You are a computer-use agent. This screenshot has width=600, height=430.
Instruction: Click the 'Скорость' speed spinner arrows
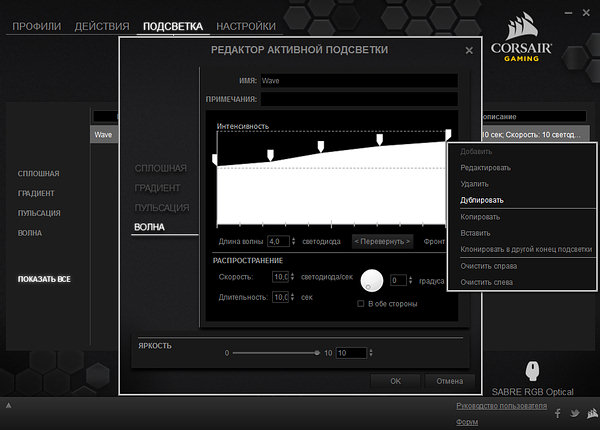293,277
